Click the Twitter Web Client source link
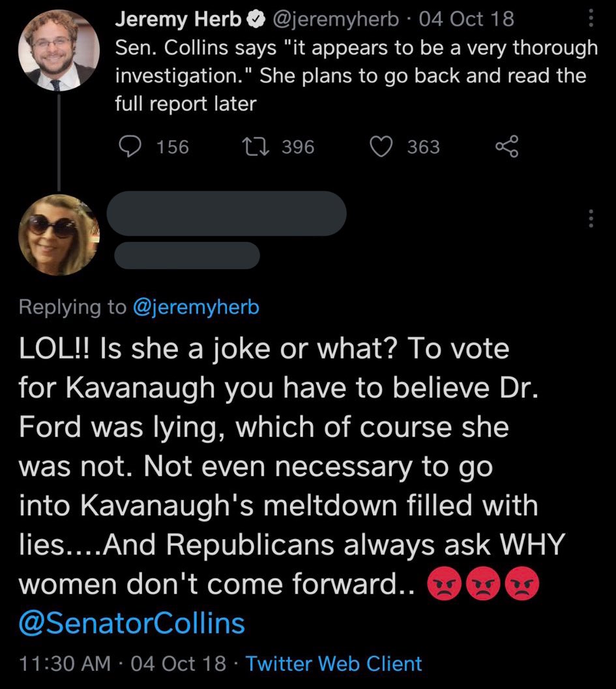Image resolution: width=616 pixels, height=689 pixels. [334, 664]
